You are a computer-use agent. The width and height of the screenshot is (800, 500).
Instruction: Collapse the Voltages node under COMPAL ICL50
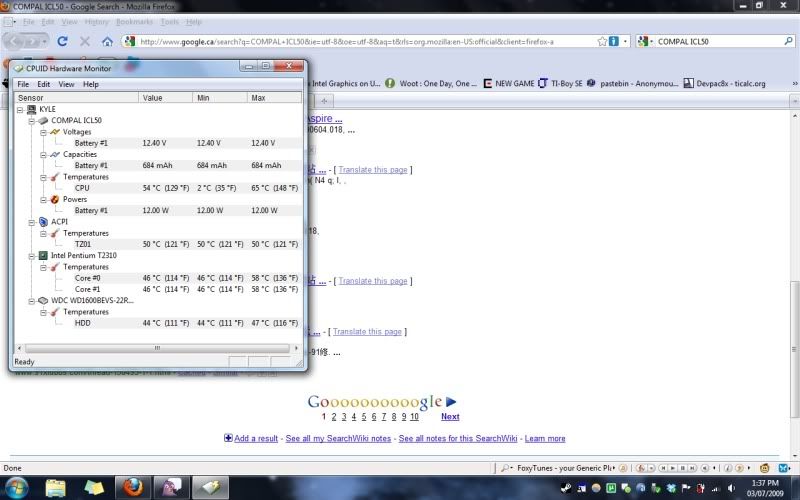[x=42, y=132]
